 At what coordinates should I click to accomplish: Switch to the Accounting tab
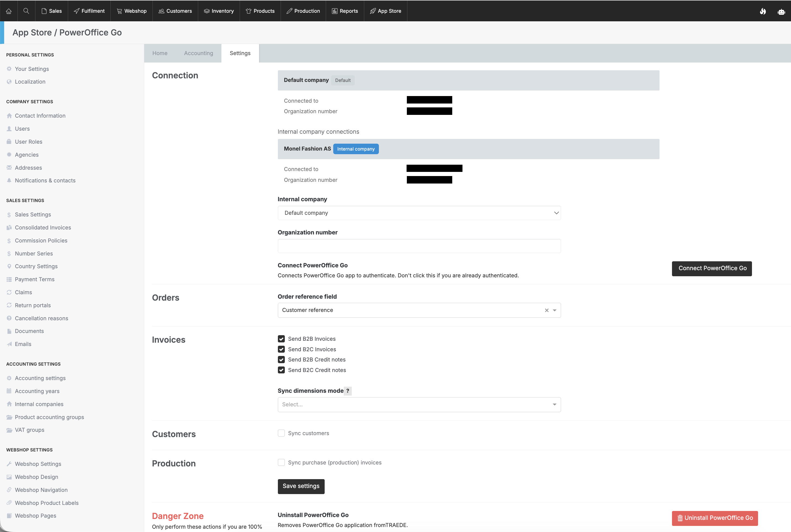pyautogui.click(x=199, y=53)
